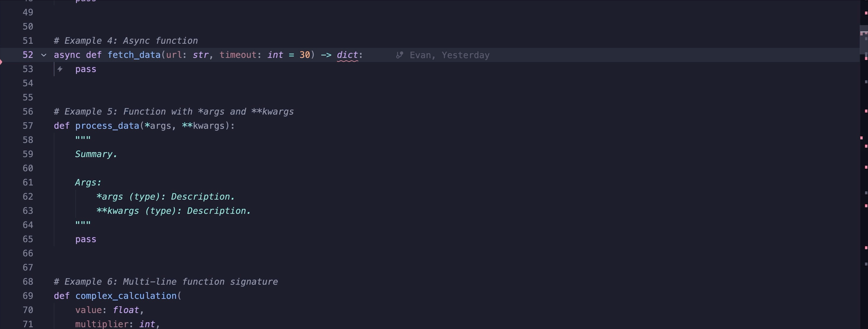This screenshot has height=329, width=868.
Task: Click the 'async' keyword on line 52
Action: (x=67, y=55)
